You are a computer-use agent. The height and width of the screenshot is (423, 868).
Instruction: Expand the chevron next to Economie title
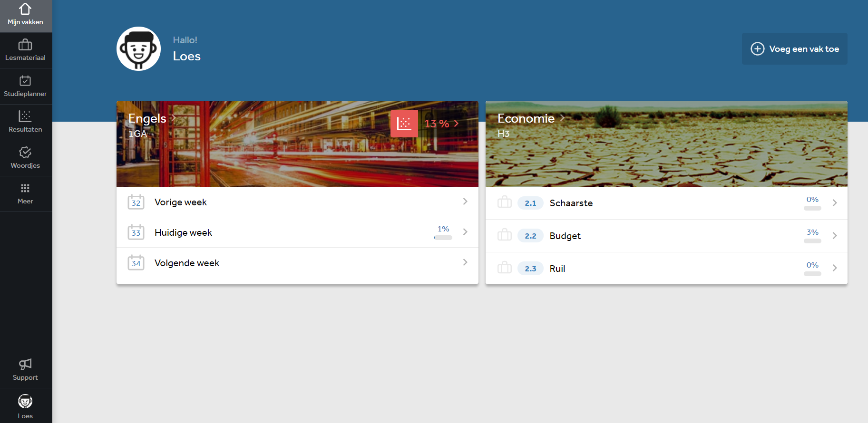pyautogui.click(x=562, y=118)
